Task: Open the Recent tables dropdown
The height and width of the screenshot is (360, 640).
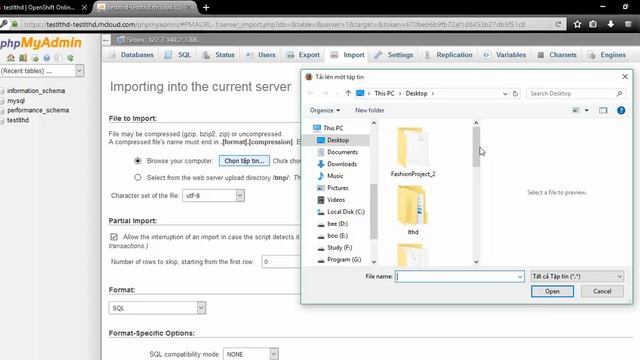Action: 42,71
